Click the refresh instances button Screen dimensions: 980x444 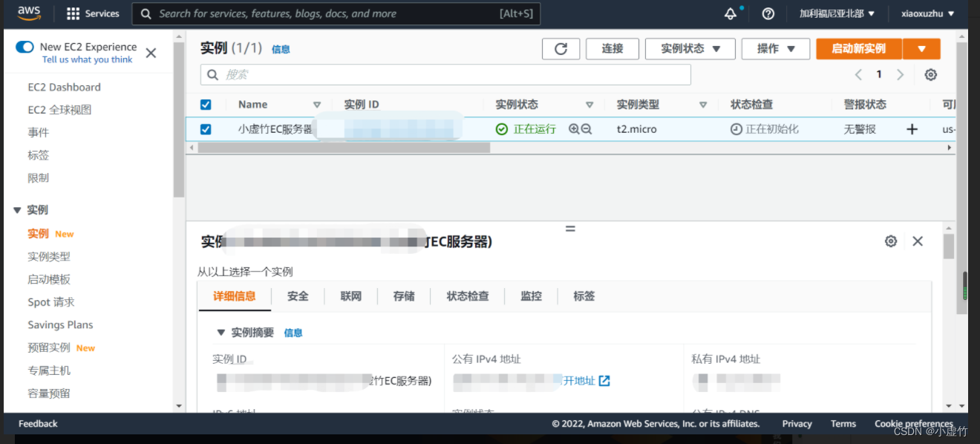tap(561, 49)
